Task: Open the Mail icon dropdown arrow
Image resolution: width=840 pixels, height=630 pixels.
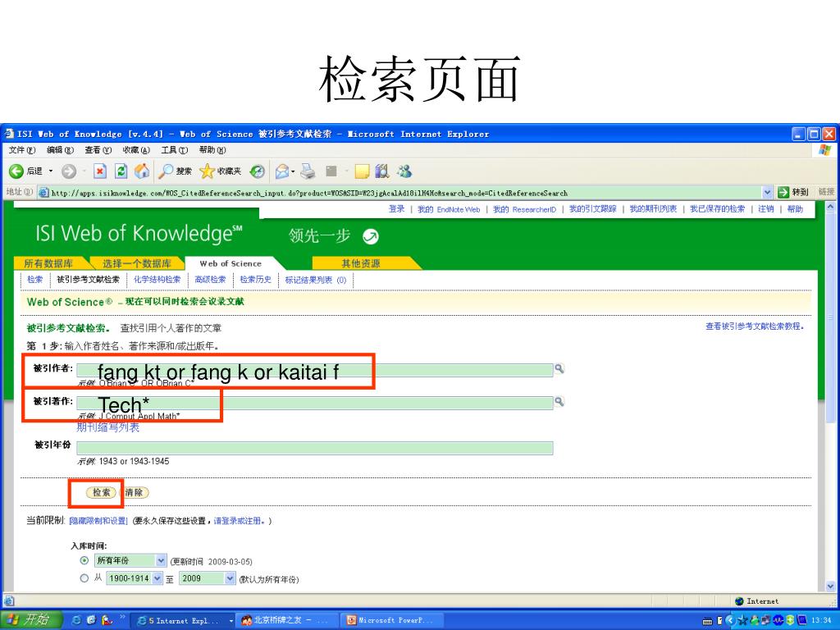Action: coord(293,172)
